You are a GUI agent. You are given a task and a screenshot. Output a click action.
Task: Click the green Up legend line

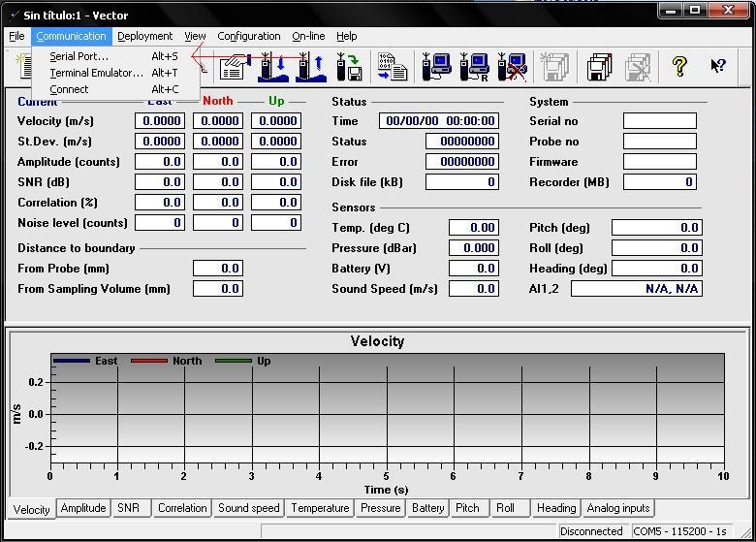click(234, 361)
